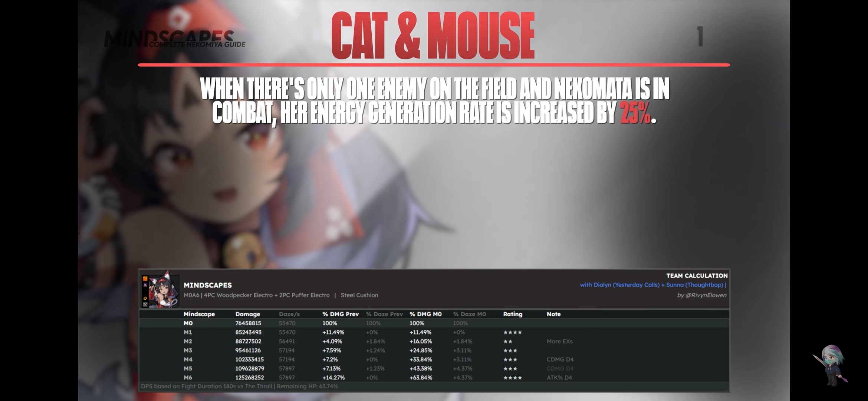The image size is (868, 401).
Task: Click the "M5" row label
Action: [188, 369]
